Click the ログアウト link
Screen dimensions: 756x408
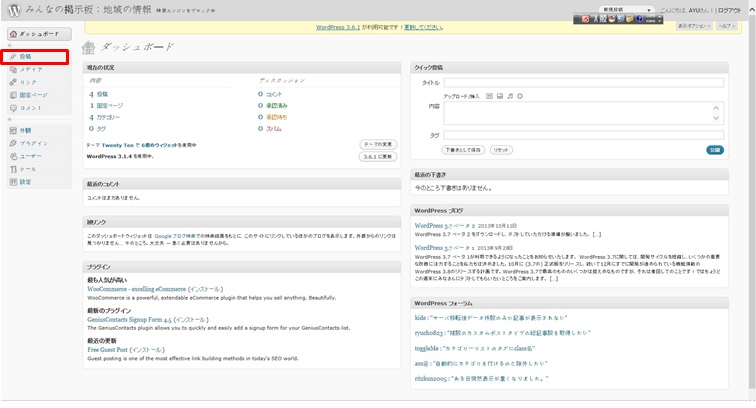(729, 10)
